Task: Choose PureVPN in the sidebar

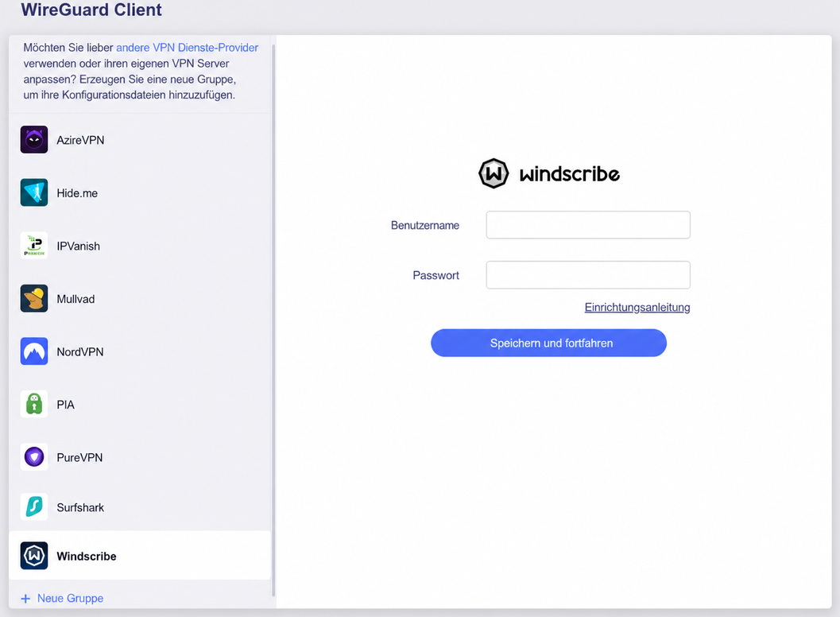Action: [x=140, y=457]
